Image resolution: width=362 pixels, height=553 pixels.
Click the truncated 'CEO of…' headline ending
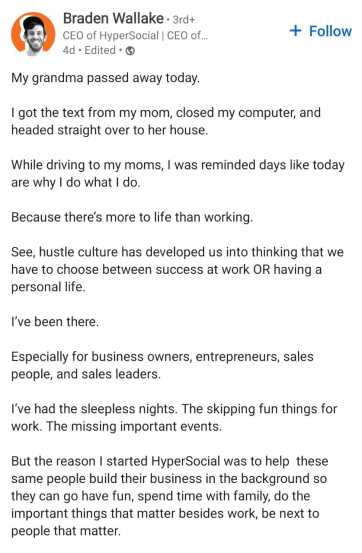(x=187, y=36)
